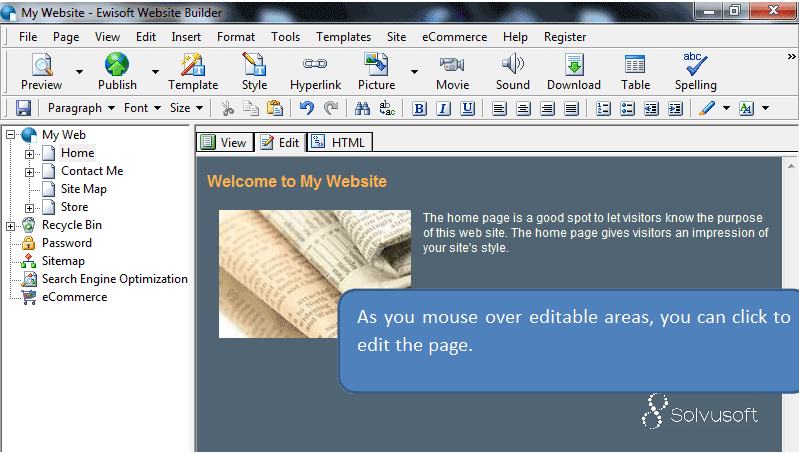
Task: Switch to the View tab
Action: click(x=225, y=143)
